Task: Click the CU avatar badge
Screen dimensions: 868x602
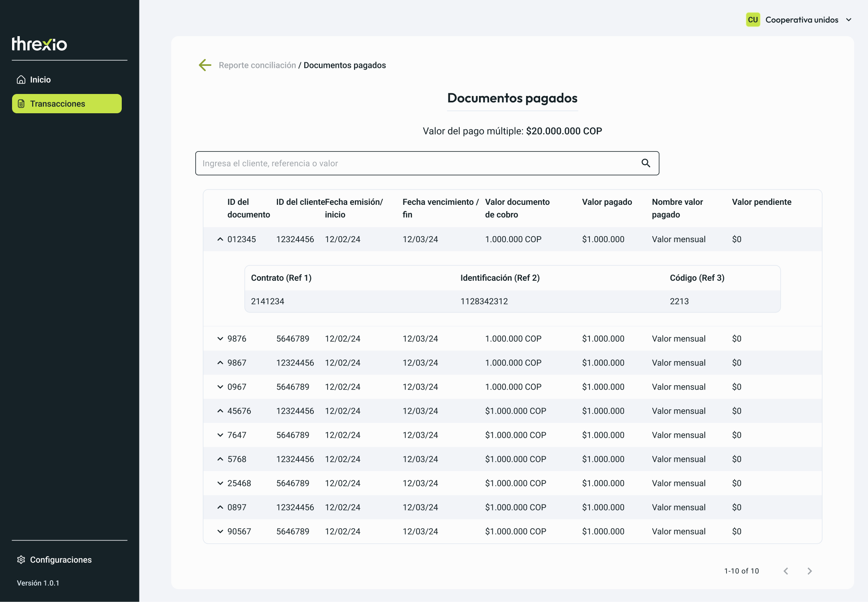Action: tap(753, 20)
